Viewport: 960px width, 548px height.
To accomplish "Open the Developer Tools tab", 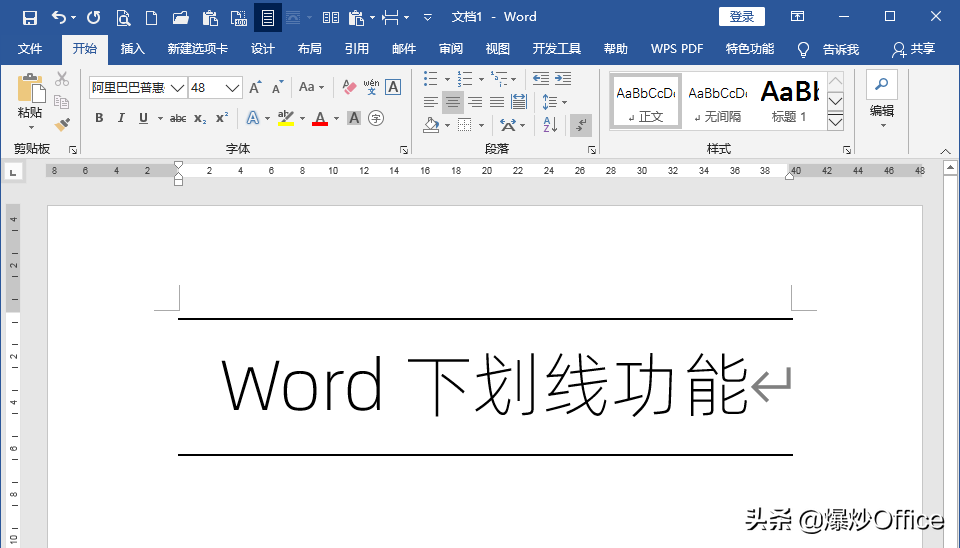I will tap(557, 49).
